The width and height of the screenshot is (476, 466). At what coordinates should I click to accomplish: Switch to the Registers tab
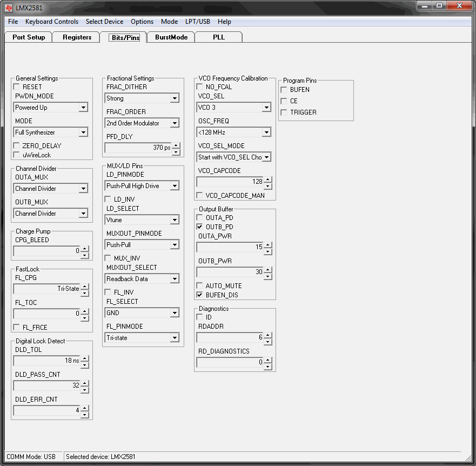[77, 37]
